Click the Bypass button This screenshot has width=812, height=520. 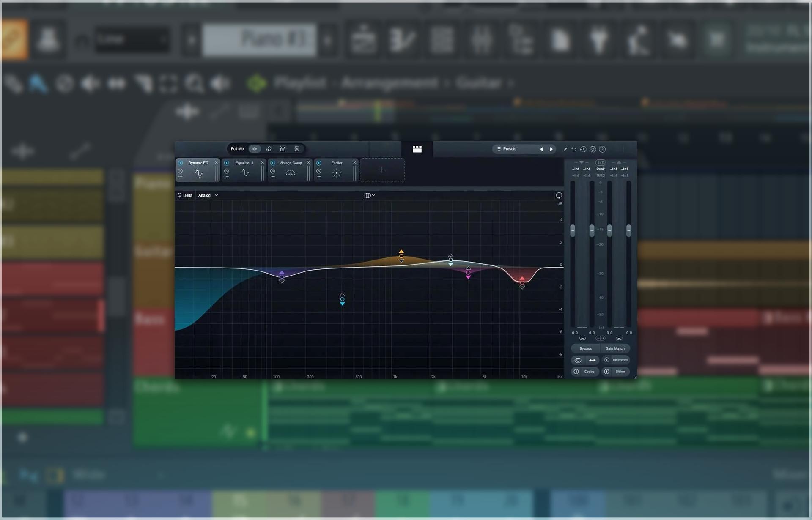click(586, 348)
